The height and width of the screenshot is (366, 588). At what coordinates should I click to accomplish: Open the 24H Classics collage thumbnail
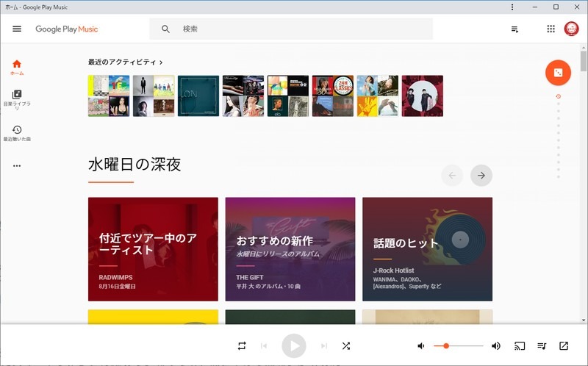pyautogui.click(x=333, y=96)
